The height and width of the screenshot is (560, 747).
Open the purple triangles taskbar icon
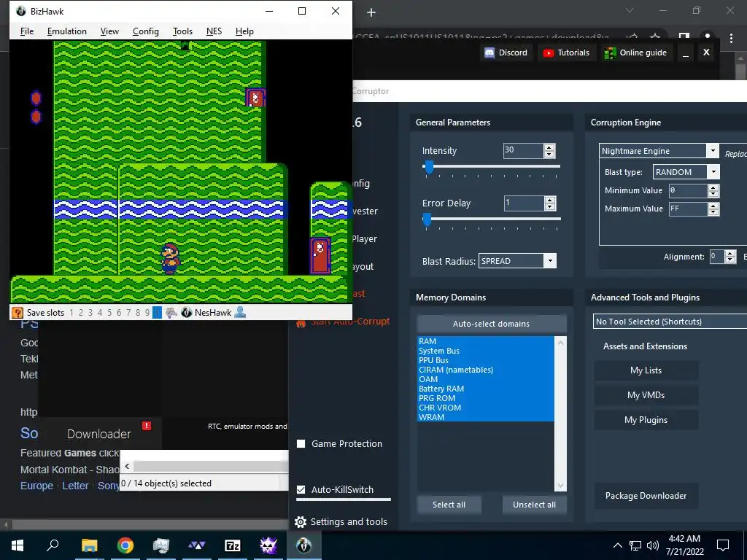(x=197, y=545)
